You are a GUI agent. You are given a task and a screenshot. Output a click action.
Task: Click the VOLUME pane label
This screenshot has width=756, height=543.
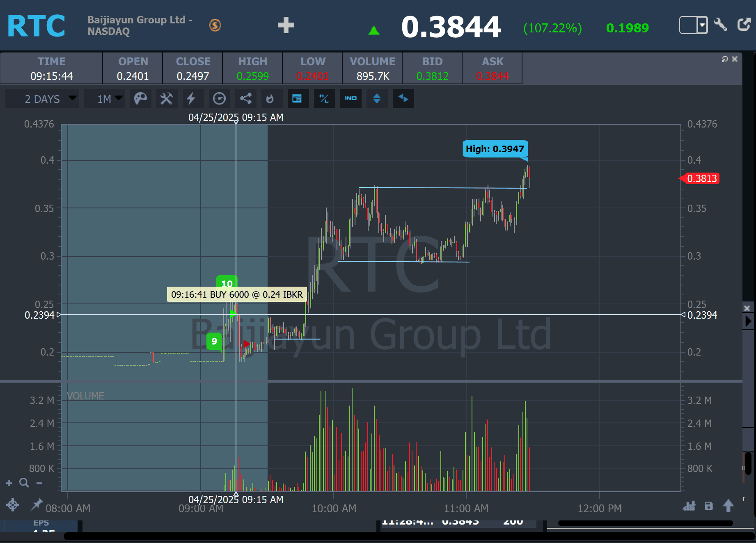pyautogui.click(x=85, y=396)
